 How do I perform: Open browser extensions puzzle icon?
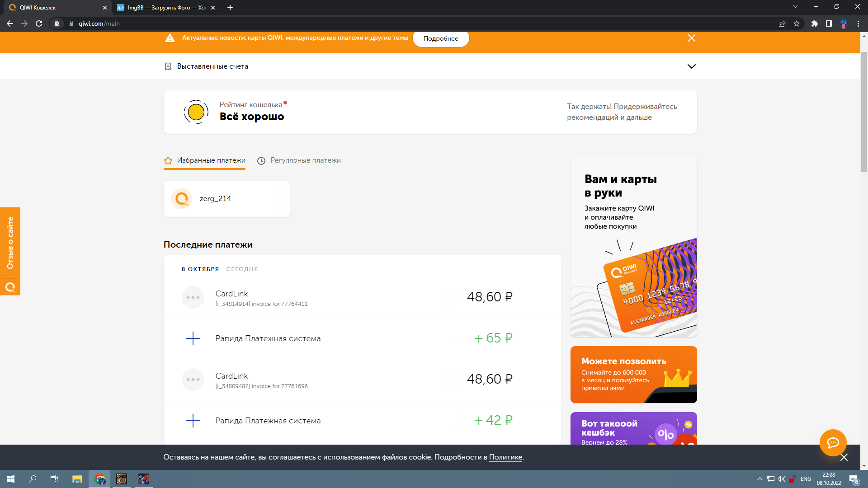[814, 23]
